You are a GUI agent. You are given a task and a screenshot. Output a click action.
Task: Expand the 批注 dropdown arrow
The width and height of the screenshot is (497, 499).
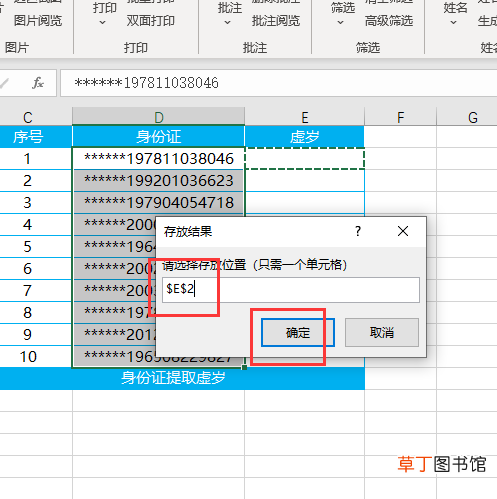227,23
